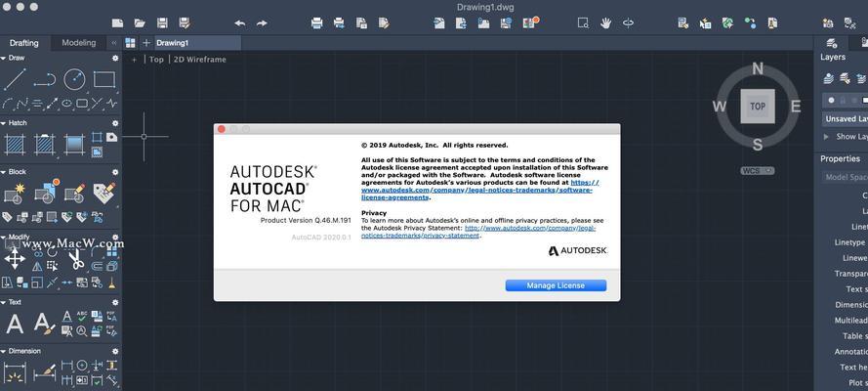Expand the Show Layer list triangle
The width and height of the screenshot is (868, 391).
coord(826,136)
